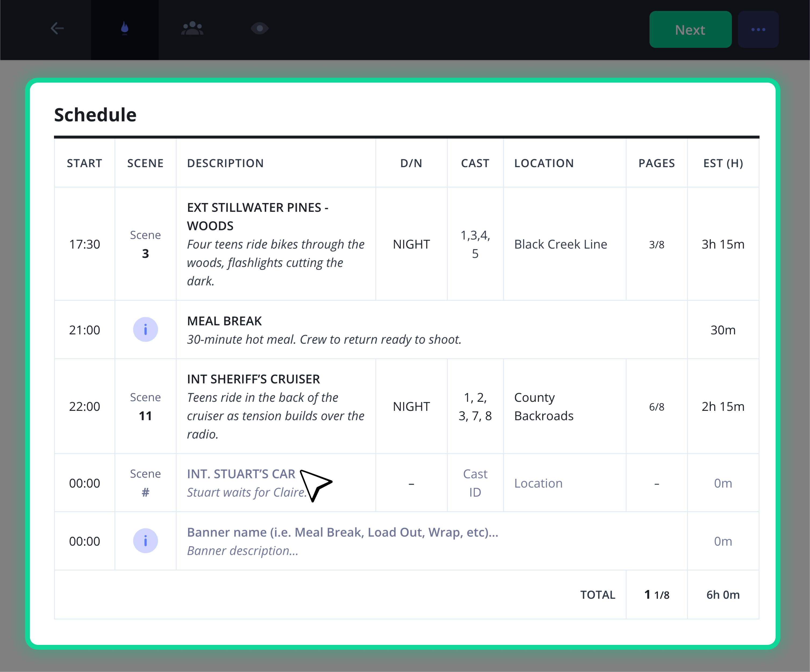Viewport: 810px width, 672px height.
Task: Edit start time of empty banner row
Action: pos(84,541)
